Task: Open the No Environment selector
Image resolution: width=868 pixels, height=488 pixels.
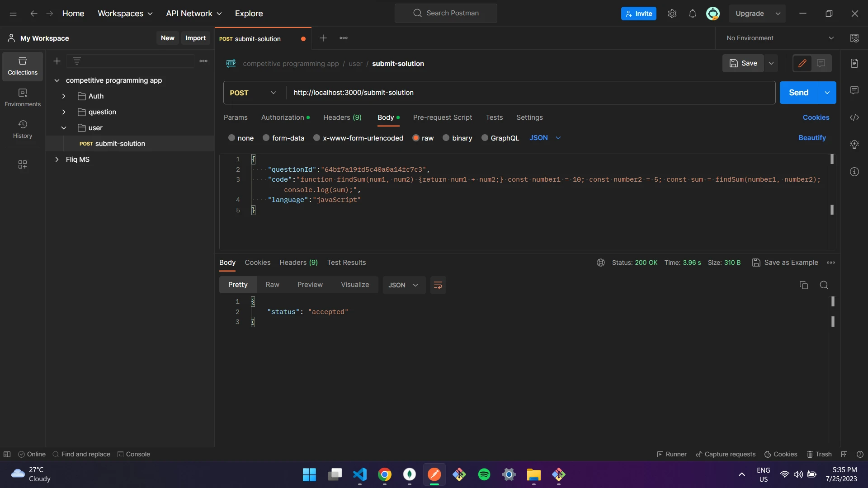Action: [780, 38]
